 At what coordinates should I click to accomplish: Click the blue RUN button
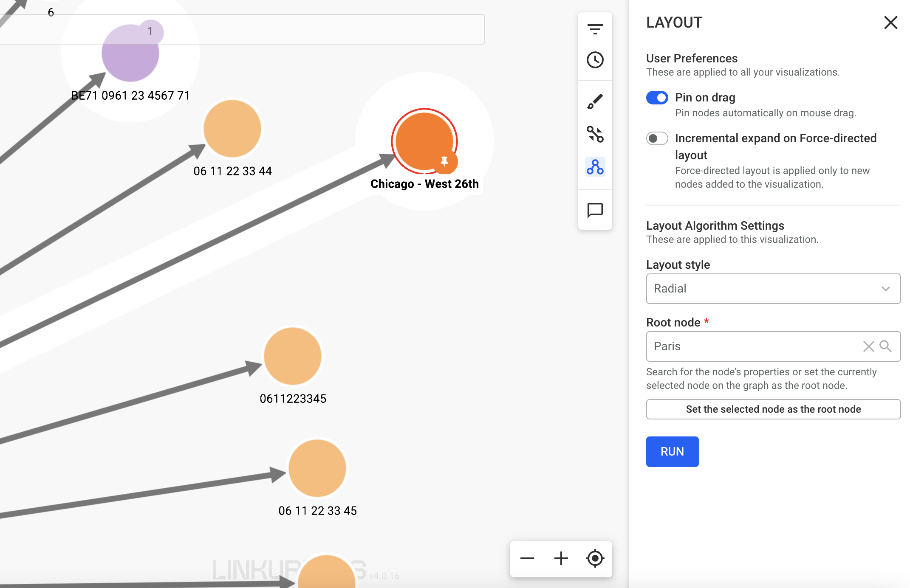coord(672,452)
